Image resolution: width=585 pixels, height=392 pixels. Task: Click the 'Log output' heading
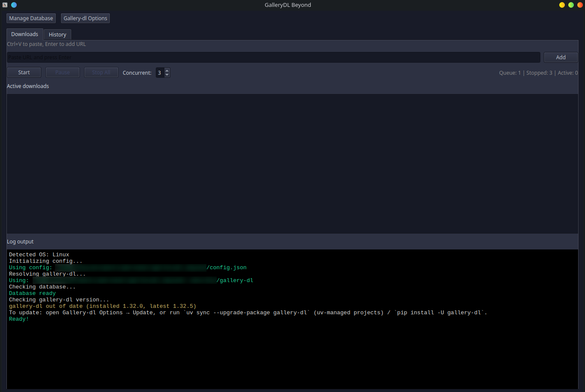pos(20,242)
